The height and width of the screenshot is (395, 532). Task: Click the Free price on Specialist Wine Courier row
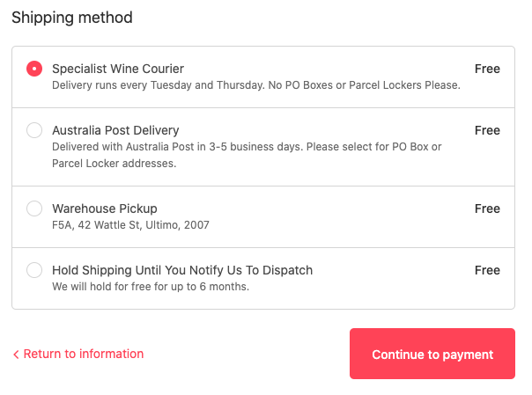tap(487, 69)
